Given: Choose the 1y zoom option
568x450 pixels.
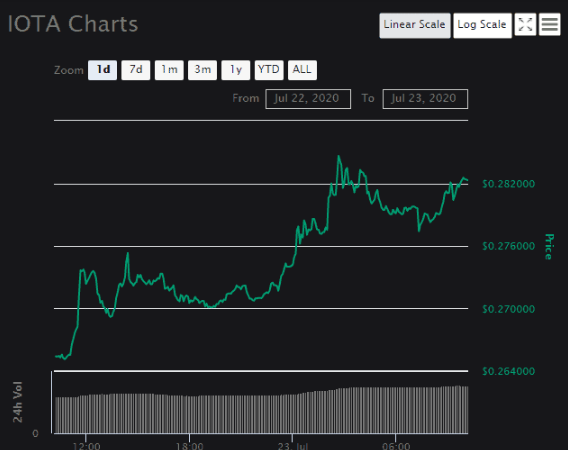Looking at the screenshot, I should point(236,70).
